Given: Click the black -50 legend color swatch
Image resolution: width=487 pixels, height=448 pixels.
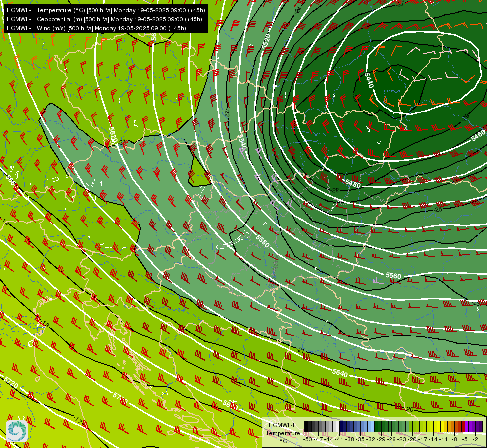Looking at the screenshot, I should (x=306, y=426).
